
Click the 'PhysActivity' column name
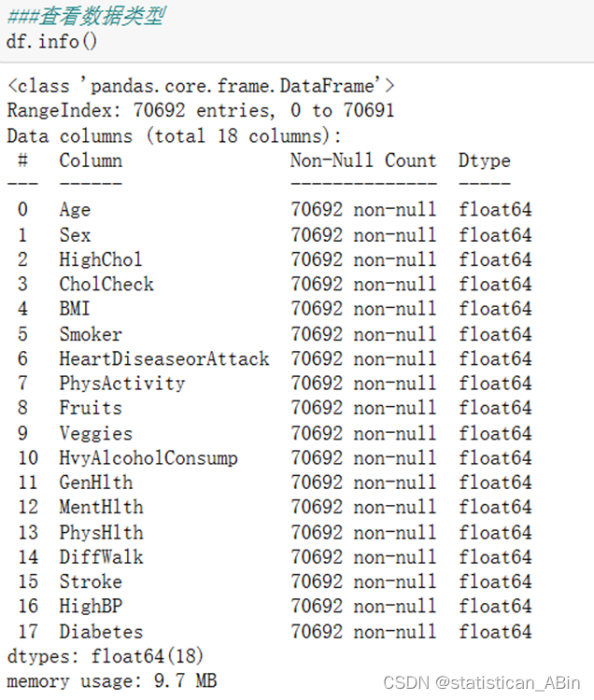click(x=121, y=384)
